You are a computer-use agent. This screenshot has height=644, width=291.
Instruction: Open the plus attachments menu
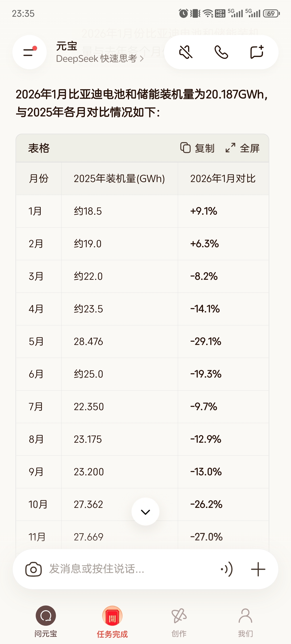point(258,569)
